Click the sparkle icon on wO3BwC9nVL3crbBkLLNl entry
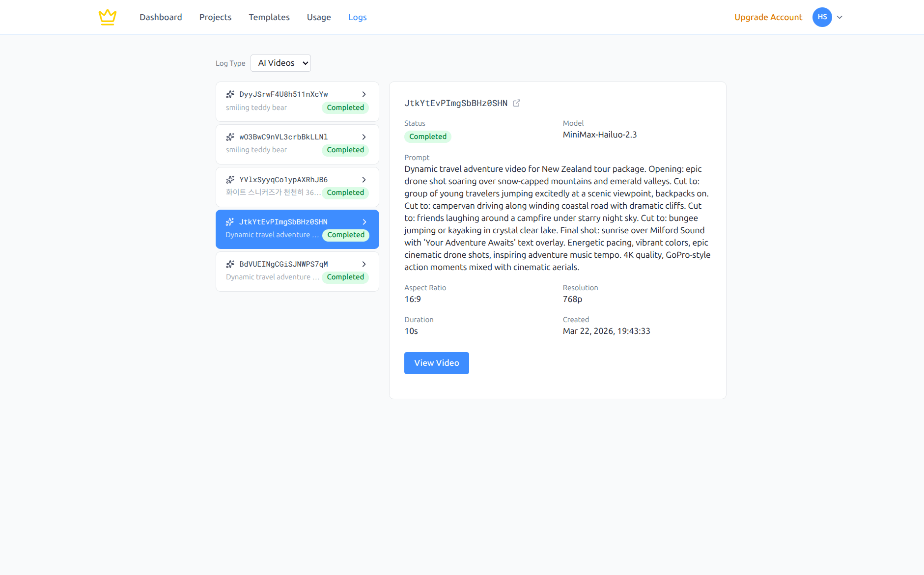The image size is (924, 575). coord(231,137)
